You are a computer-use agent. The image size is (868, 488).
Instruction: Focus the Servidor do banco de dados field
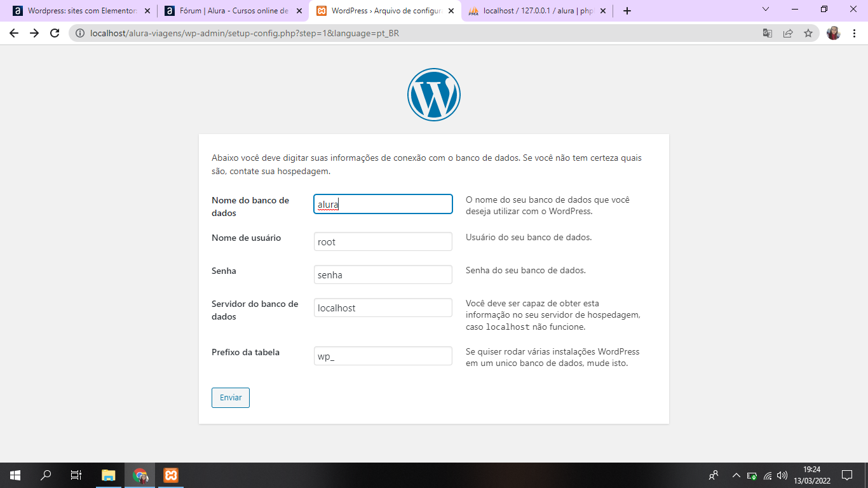click(383, 308)
